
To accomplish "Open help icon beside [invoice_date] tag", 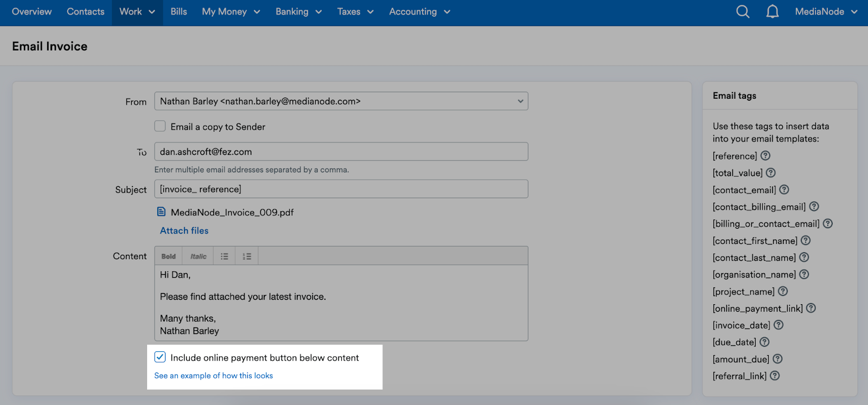I will coord(778,325).
